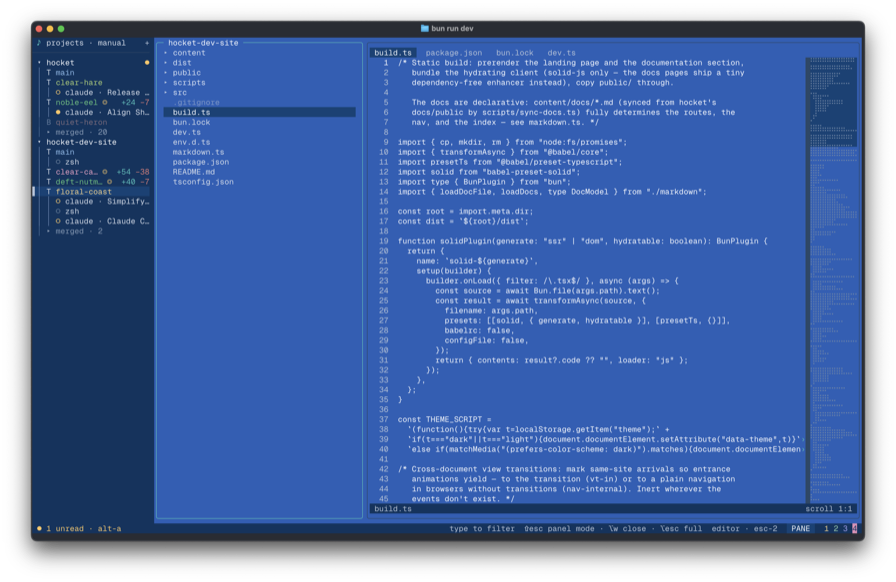This screenshot has width=896, height=582.
Task: Click the ring icon beside deft-nutm worktree
Action: 109,182
